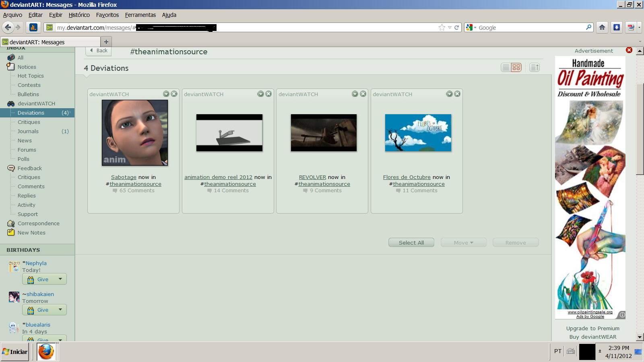Open deviantWATCH section in sidebar
The height and width of the screenshot is (362, 644).
tap(36, 103)
